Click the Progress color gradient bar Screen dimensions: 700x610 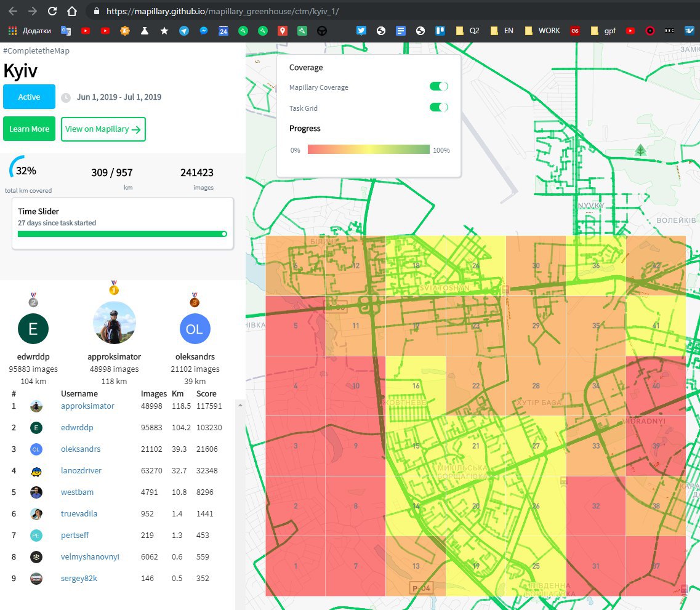pos(368,150)
